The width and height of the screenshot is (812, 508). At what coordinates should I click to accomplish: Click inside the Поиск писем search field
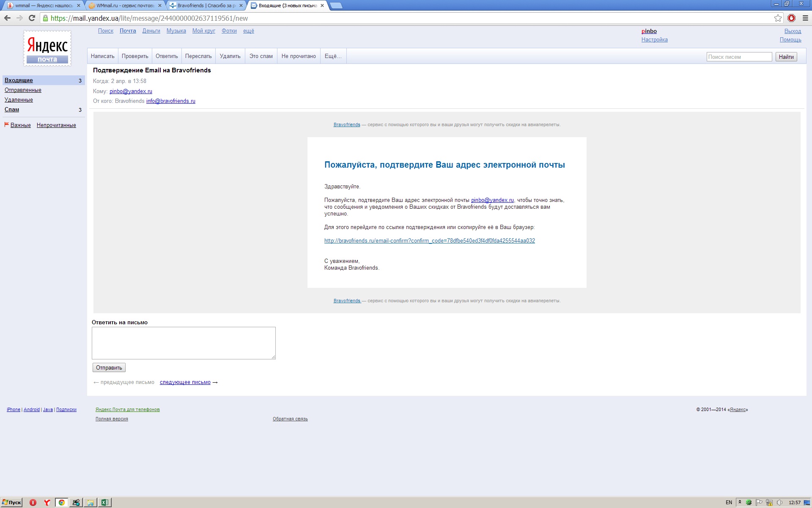[x=739, y=57]
